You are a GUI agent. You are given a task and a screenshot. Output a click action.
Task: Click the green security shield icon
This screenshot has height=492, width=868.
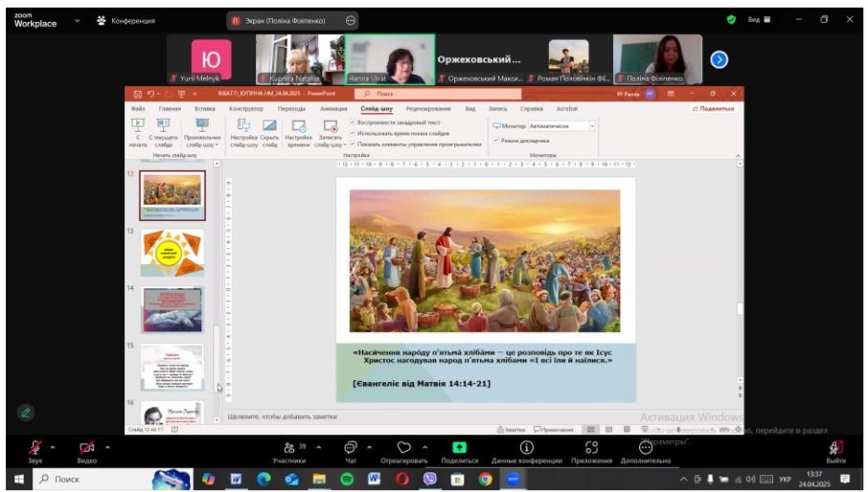click(731, 19)
